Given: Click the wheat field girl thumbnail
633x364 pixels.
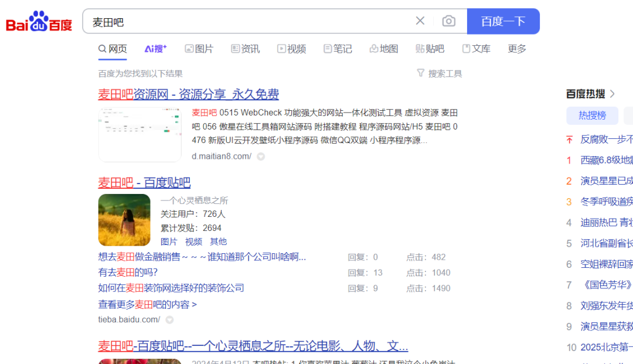Looking at the screenshot, I should (124, 220).
